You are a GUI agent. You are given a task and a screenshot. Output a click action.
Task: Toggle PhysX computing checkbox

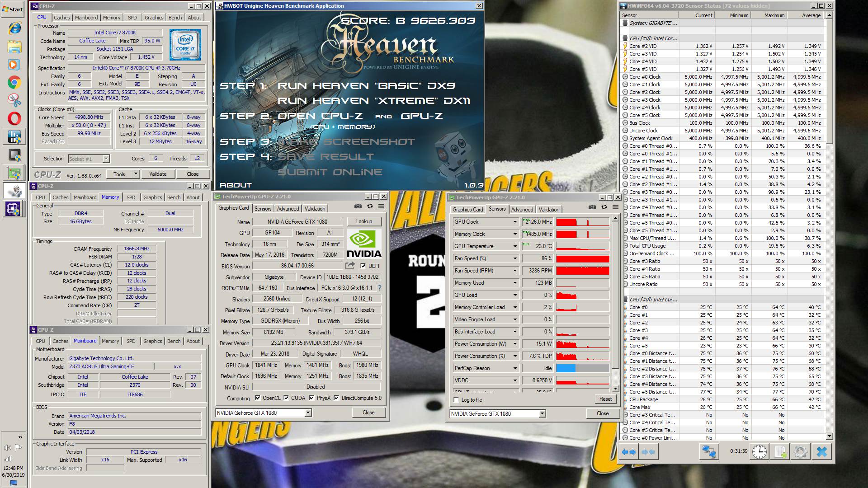(x=311, y=398)
